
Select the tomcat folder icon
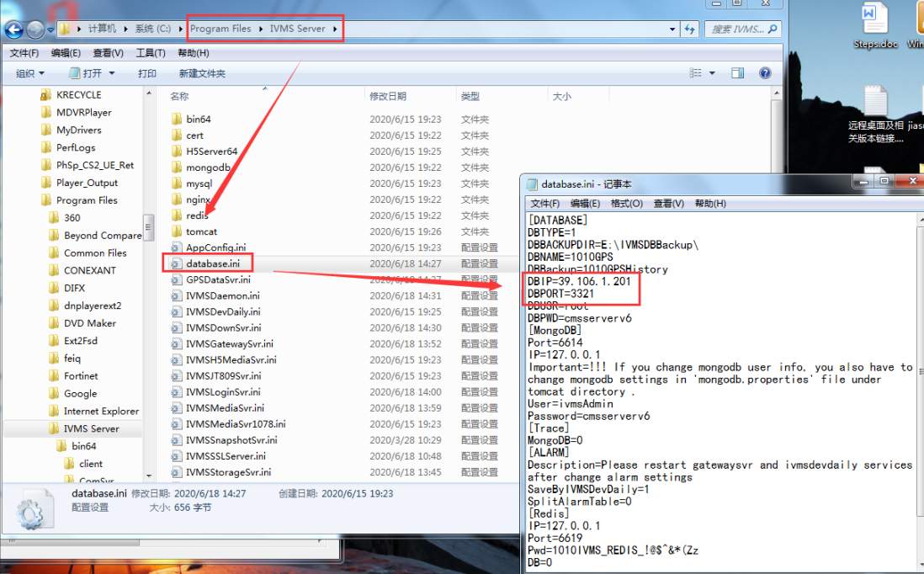(177, 231)
